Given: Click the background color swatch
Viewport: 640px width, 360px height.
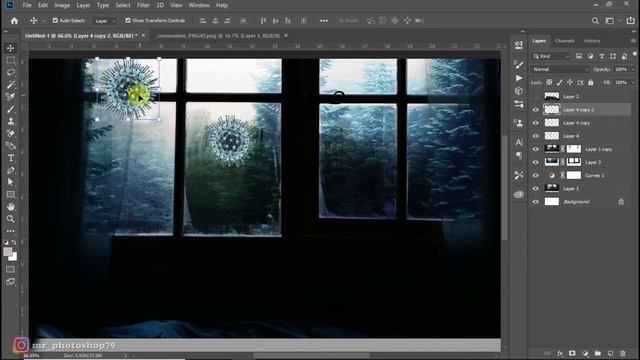Looking at the screenshot, I should (x=13, y=257).
